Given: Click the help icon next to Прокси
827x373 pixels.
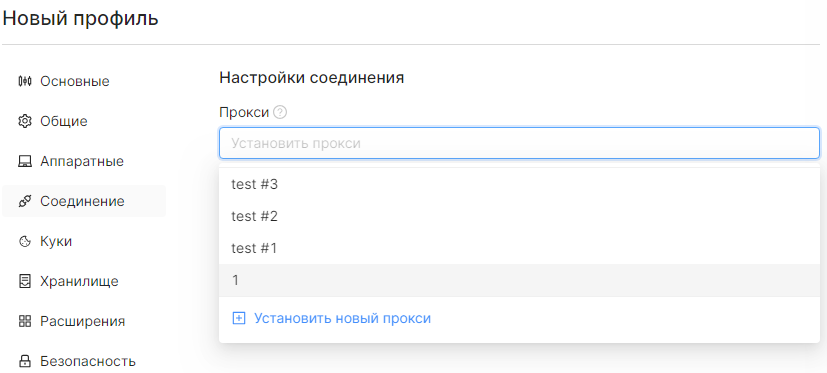Looking at the screenshot, I should point(281,112).
